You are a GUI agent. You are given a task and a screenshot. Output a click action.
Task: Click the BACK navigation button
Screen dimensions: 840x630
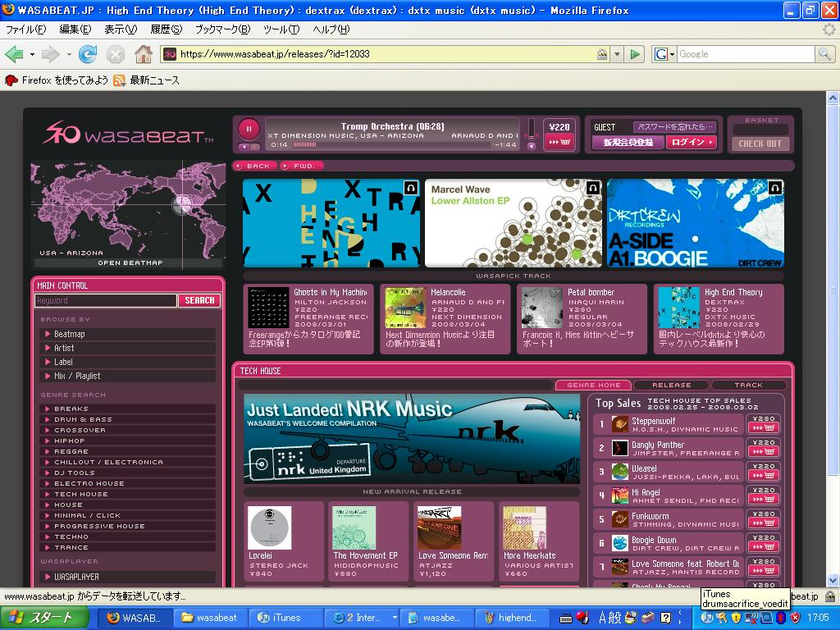[255, 166]
